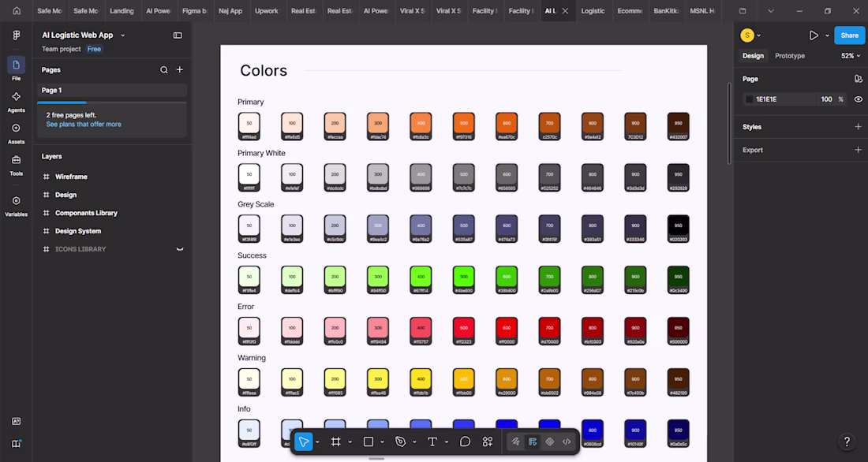
Task: Open the bottom-left book library icon
Action: coord(16,444)
